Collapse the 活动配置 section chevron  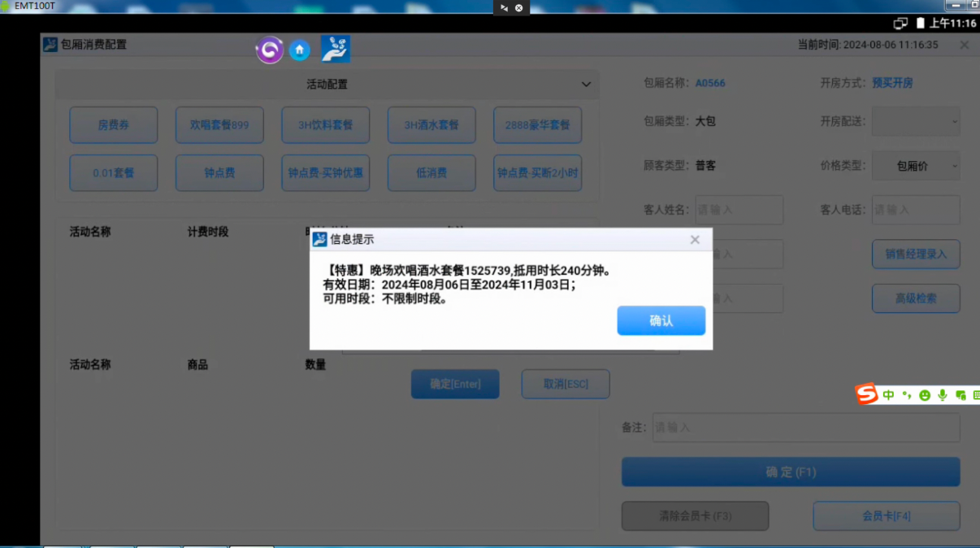586,84
